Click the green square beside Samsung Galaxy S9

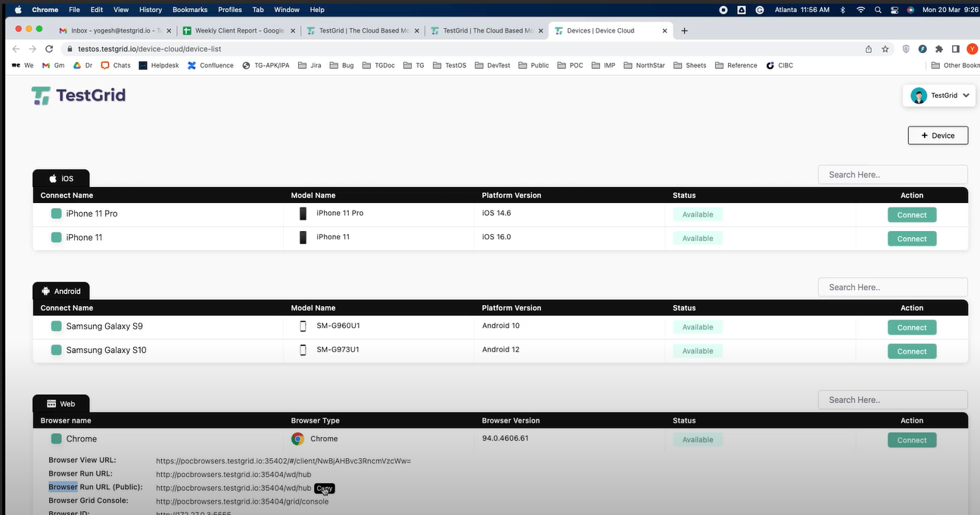[x=56, y=326]
